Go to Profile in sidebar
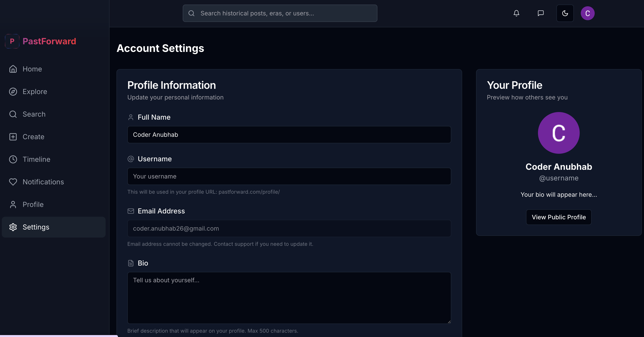This screenshot has height=337, width=644. point(33,205)
